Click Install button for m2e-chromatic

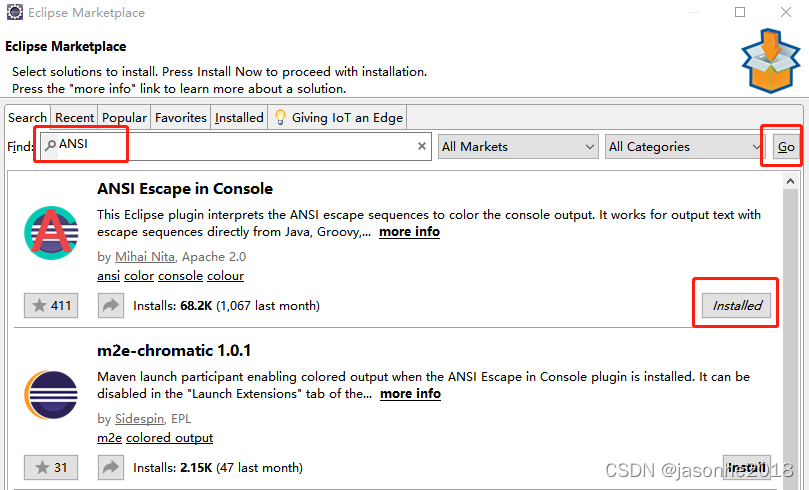tap(747, 467)
